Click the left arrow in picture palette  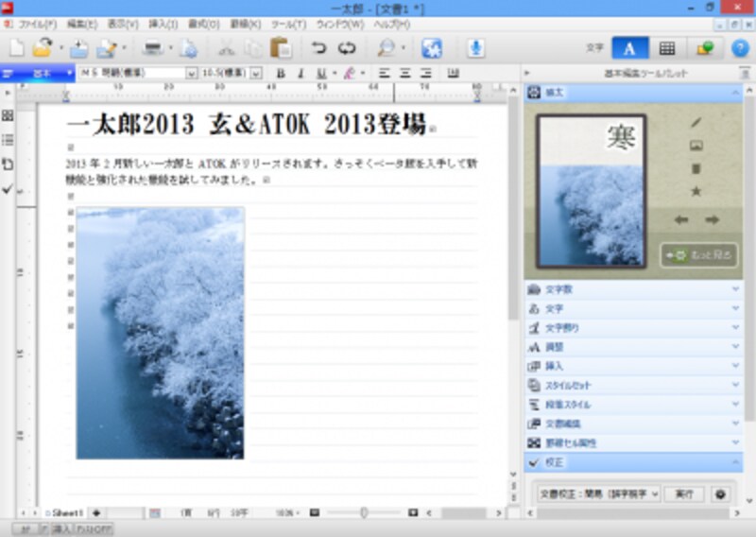coord(680,220)
